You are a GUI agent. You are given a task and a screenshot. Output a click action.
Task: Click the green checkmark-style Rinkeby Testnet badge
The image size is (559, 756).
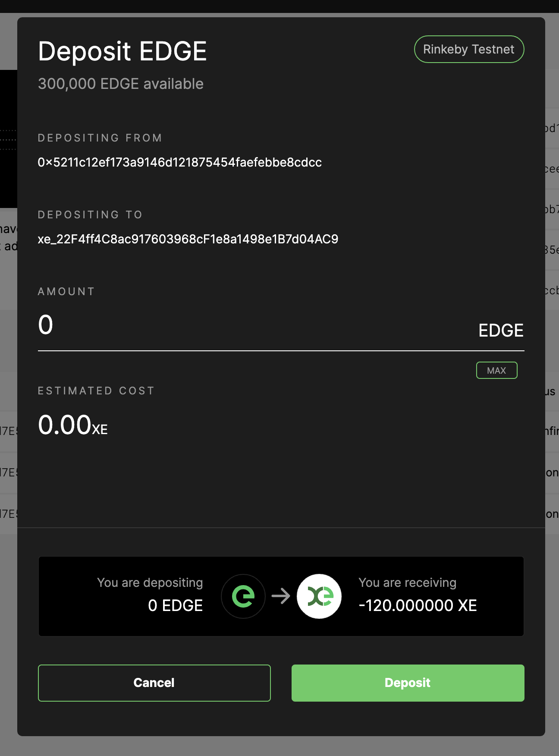[469, 49]
